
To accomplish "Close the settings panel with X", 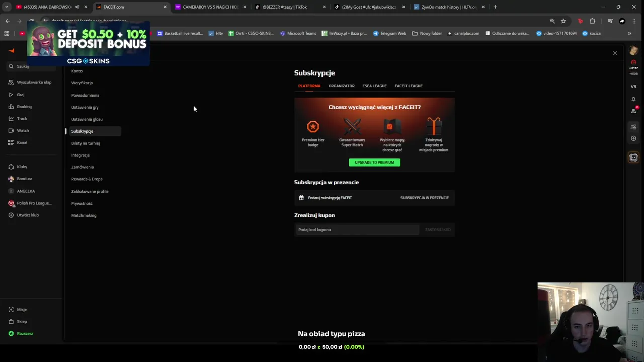I will tap(615, 53).
